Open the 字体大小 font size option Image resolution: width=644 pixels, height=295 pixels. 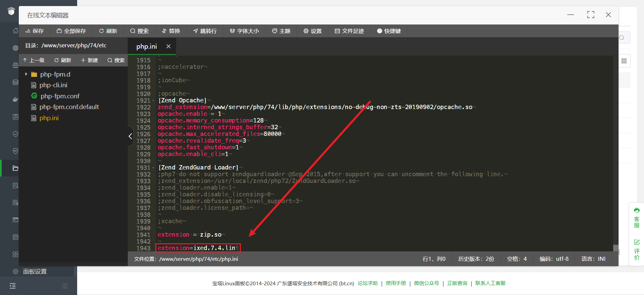[x=245, y=31]
